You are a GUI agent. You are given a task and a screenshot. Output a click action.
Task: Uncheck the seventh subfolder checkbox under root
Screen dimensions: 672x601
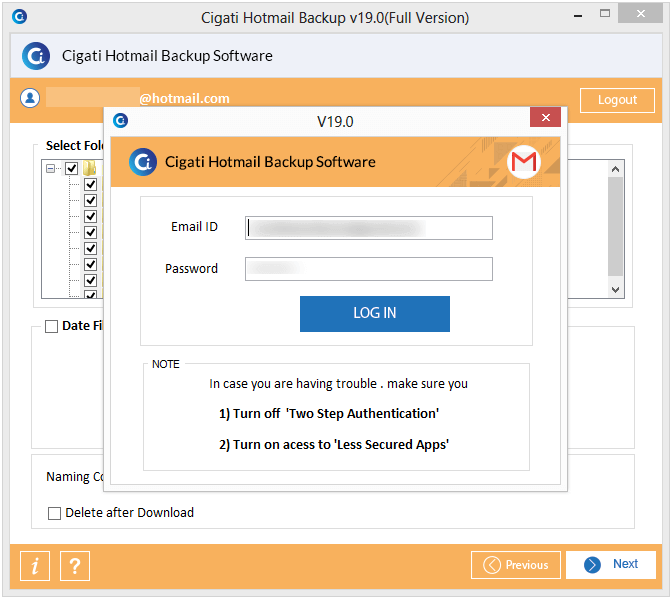coord(90,280)
